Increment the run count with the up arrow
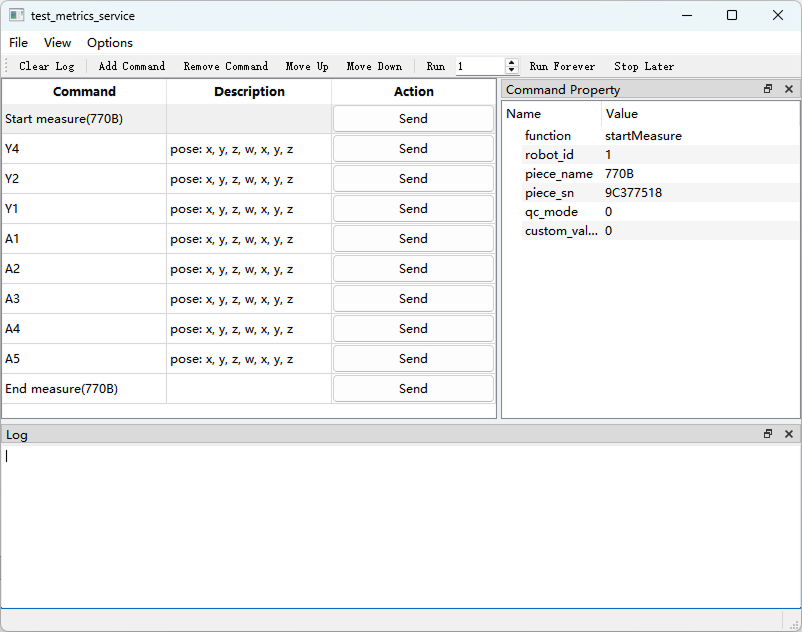This screenshot has height=632, width=802. coord(510,62)
